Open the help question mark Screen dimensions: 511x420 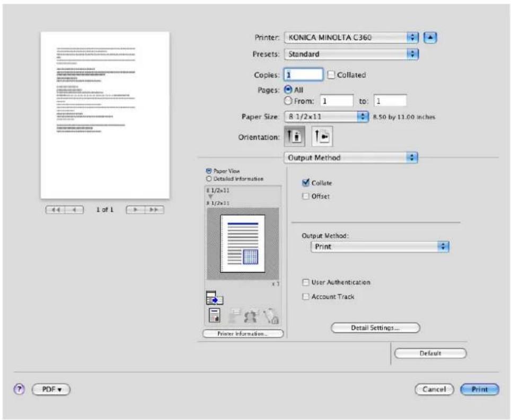pyautogui.click(x=19, y=389)
